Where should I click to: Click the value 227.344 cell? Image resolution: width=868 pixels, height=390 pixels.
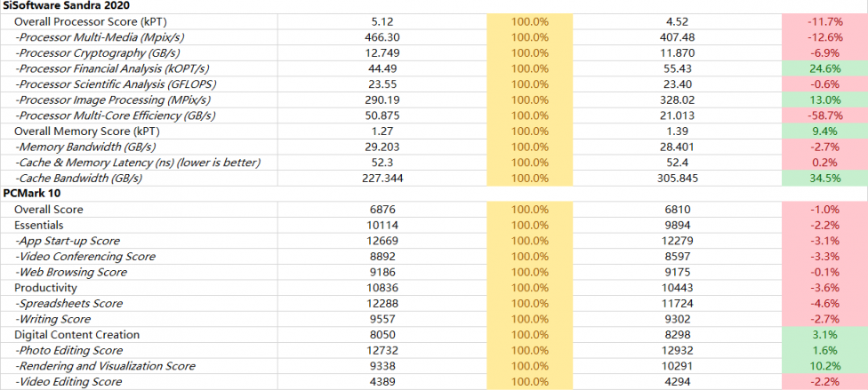point(382,179)
